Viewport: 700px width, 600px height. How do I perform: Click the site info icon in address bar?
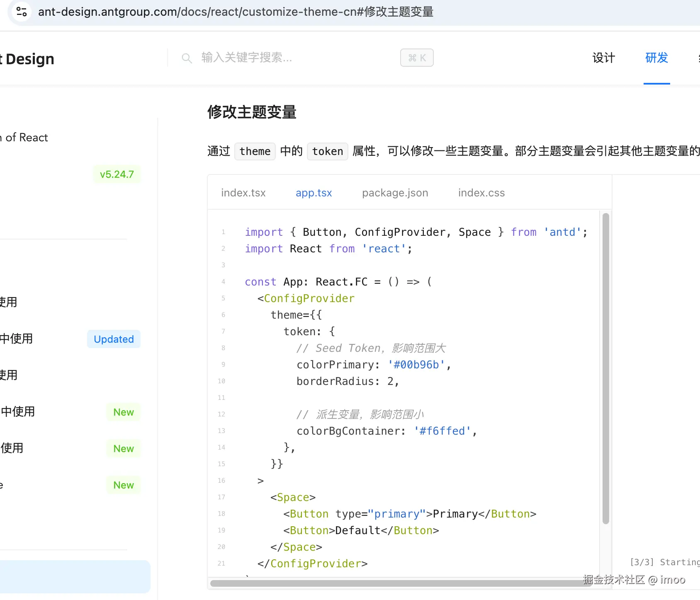[22, 12]
